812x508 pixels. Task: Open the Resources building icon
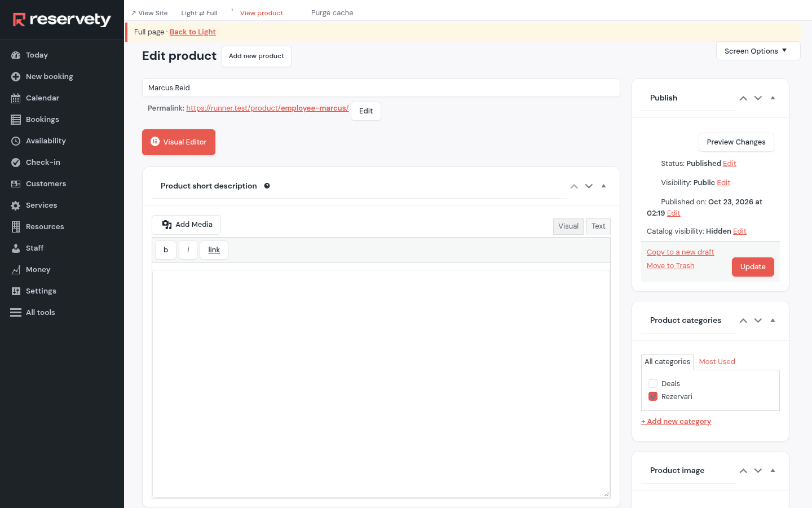(16, 227)
